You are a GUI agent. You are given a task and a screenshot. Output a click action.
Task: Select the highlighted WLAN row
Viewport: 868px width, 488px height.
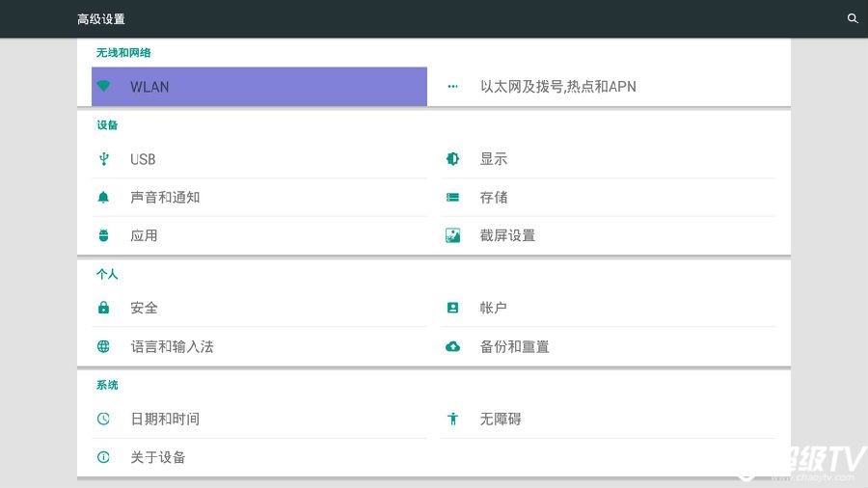coord(259,86)
